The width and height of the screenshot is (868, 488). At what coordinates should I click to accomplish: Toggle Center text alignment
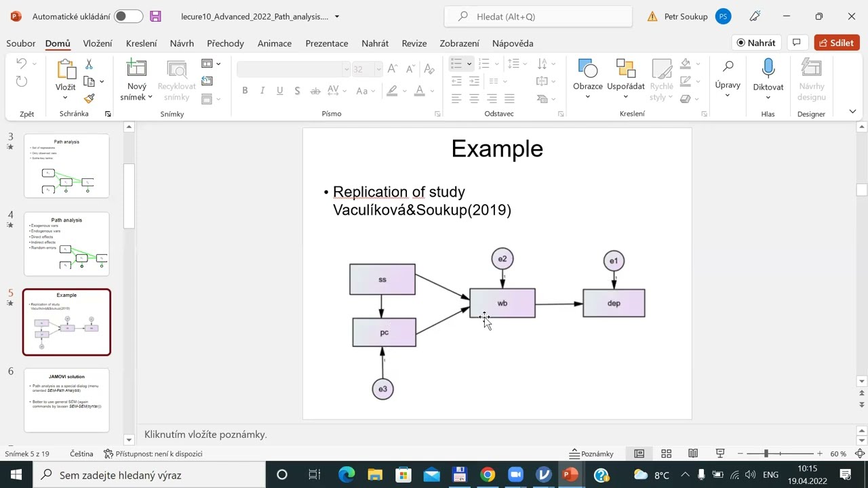pyautogui.click(x=474, y=98)
